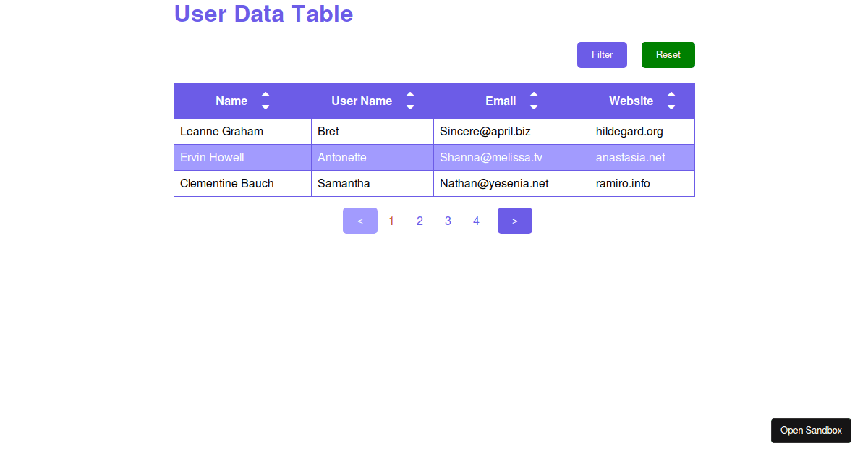Go to next page with right arrow

tap(514, 220)
